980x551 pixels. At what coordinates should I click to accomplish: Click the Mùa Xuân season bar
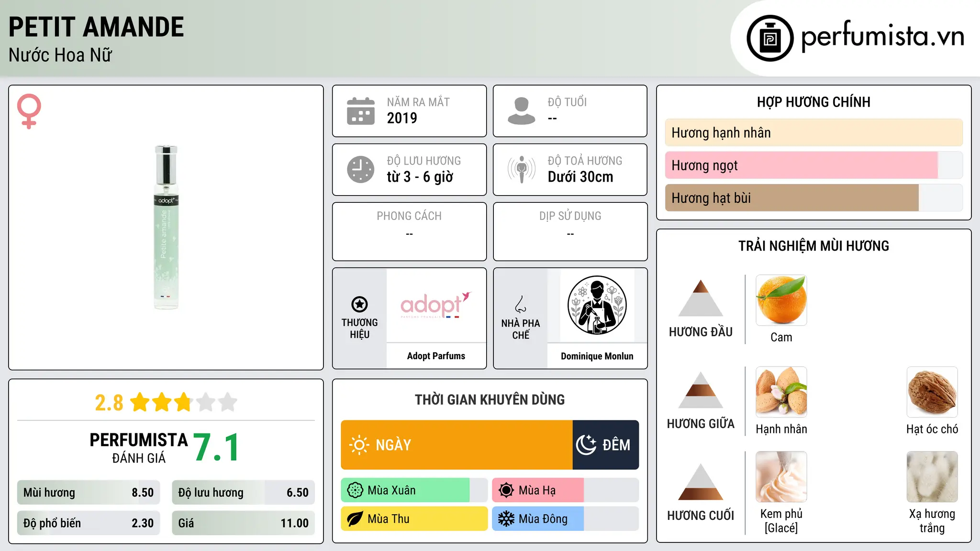click(414, 490)
